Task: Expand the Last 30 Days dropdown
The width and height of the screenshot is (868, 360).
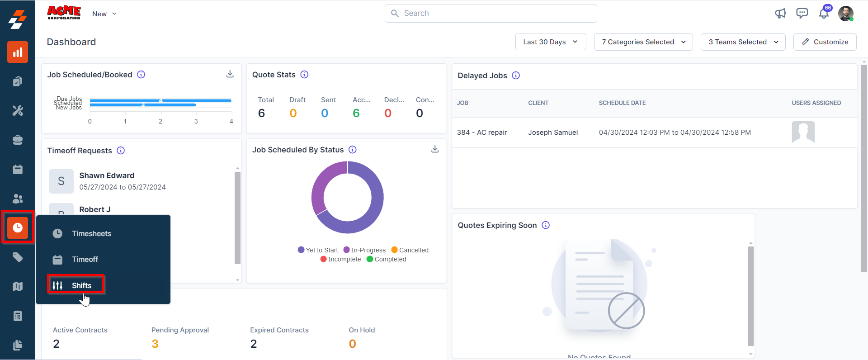Action: tap(550, 42)
